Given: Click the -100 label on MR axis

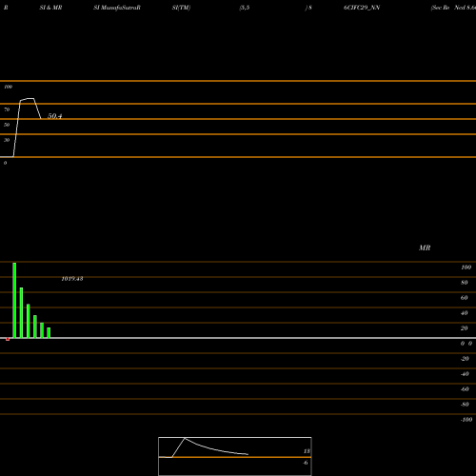Looking at the screenshot, I should 466,420.
